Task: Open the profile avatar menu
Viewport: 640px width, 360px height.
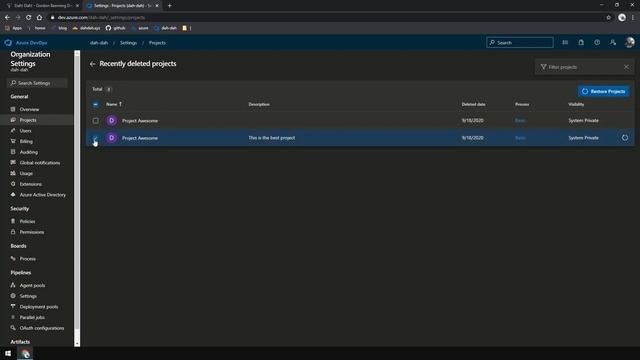Action: pos(629,42)
